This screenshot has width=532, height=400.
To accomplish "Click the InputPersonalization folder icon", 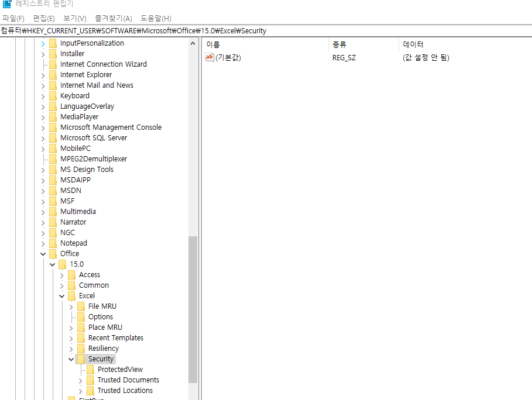I will (x=53, y=43).
